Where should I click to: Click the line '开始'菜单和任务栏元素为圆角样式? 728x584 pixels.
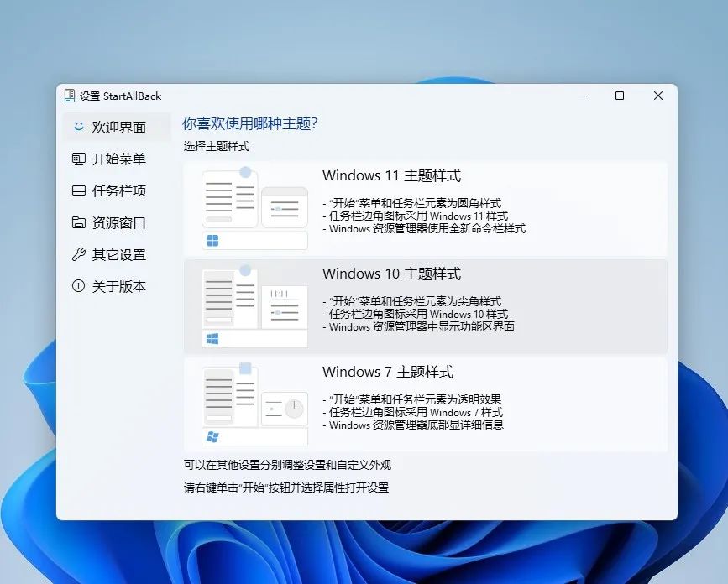[412, 203]
